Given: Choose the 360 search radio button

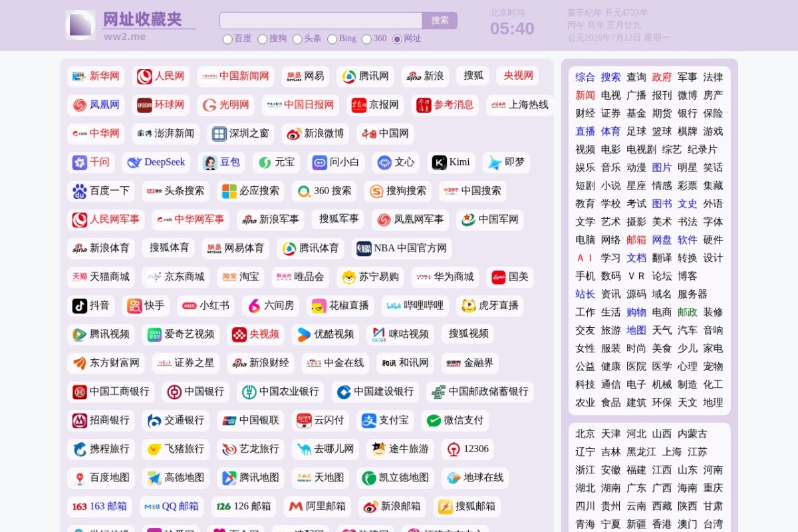Looking at the screenshot, I should tap(366, 39).
